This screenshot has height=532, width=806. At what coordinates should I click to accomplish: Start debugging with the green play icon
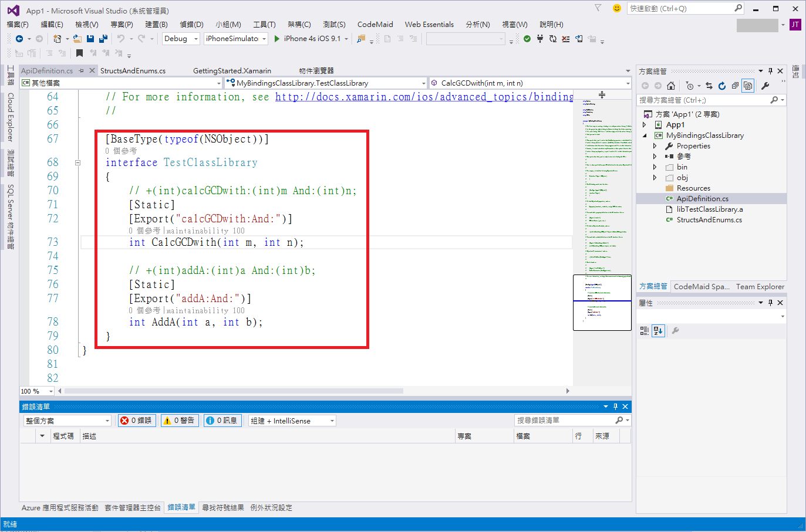pos(277,39)
